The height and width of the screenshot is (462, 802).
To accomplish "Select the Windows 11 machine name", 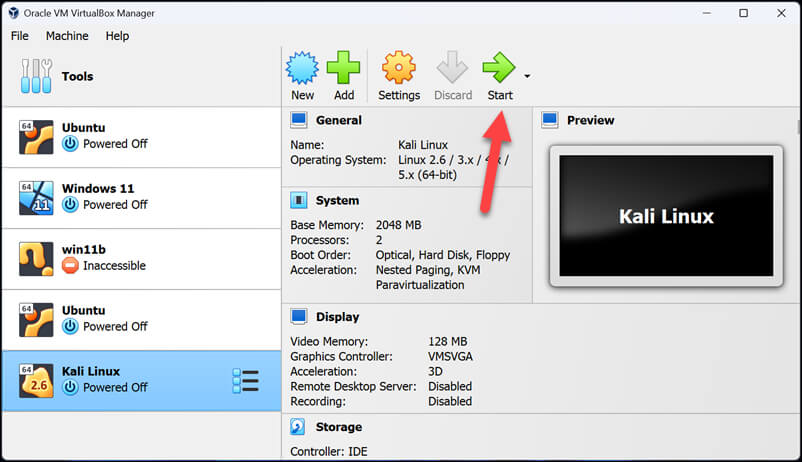I will (98, 188).
